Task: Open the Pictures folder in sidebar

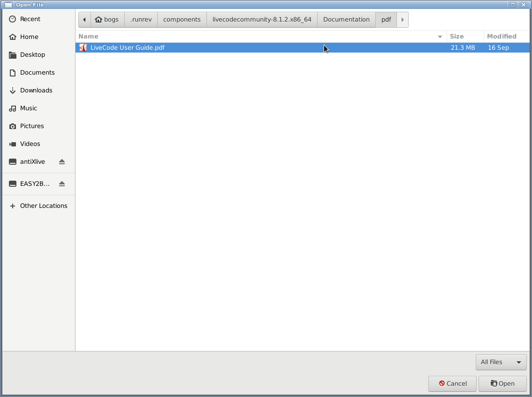Action: pyautogui.click(x=38, y=126)
